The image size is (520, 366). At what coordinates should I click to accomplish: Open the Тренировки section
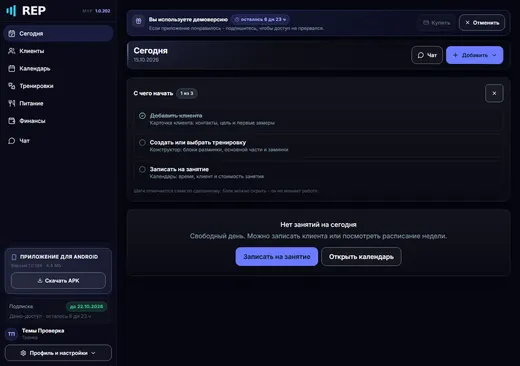58,86
